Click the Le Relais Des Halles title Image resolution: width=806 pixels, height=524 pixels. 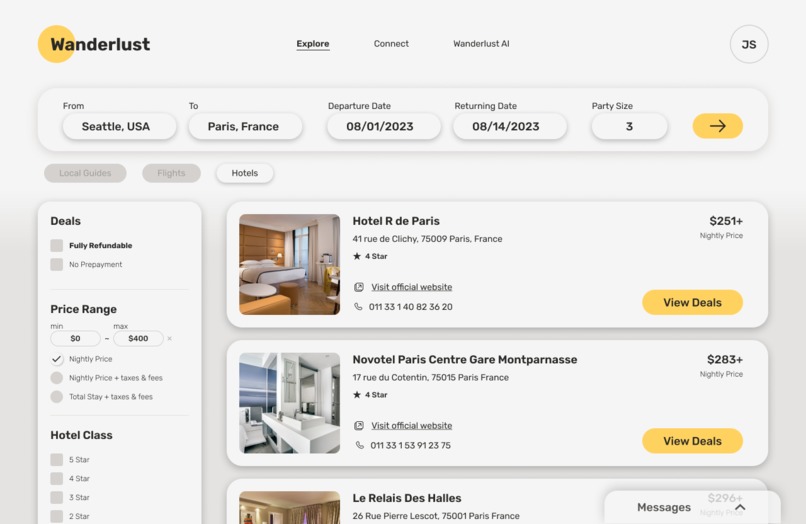(x=407, y=498)
